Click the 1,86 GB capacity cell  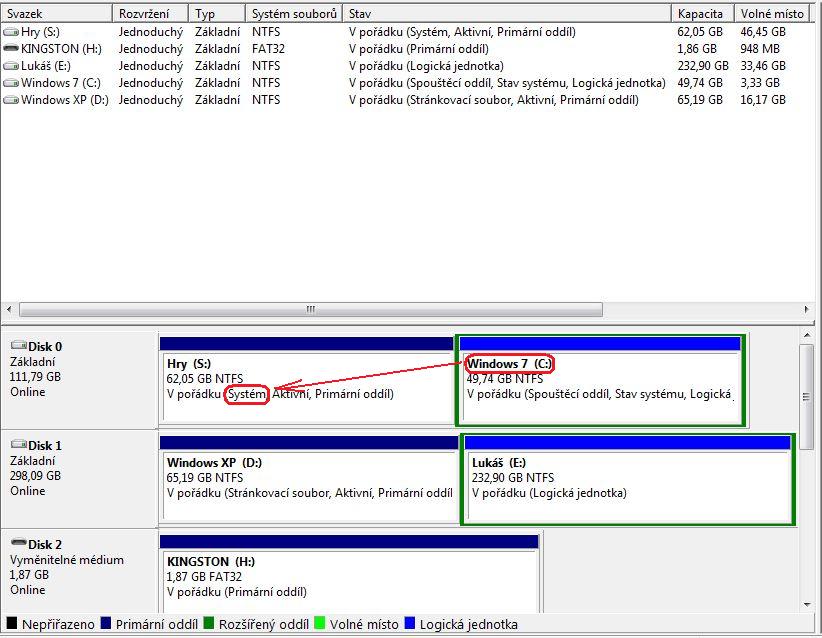697,49
